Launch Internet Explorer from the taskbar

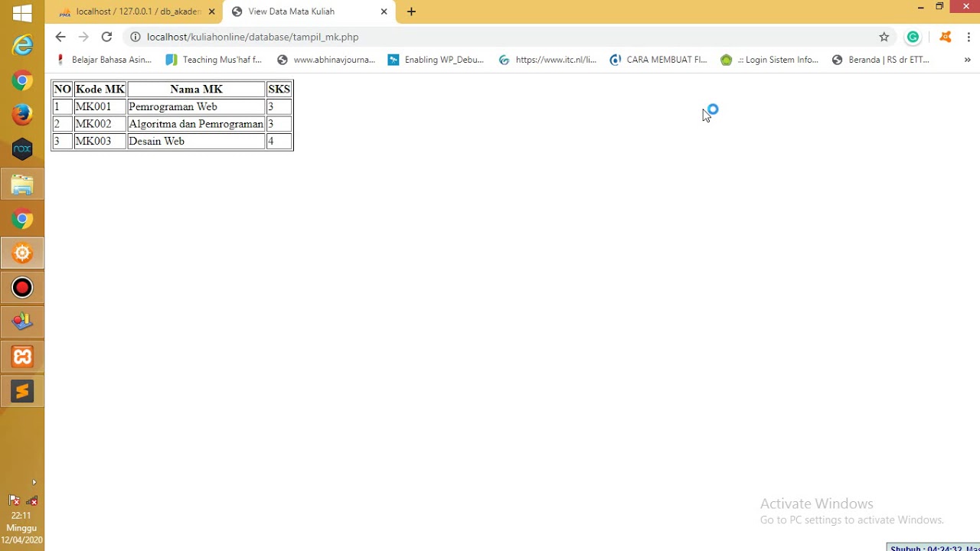(x=22, y=46)
